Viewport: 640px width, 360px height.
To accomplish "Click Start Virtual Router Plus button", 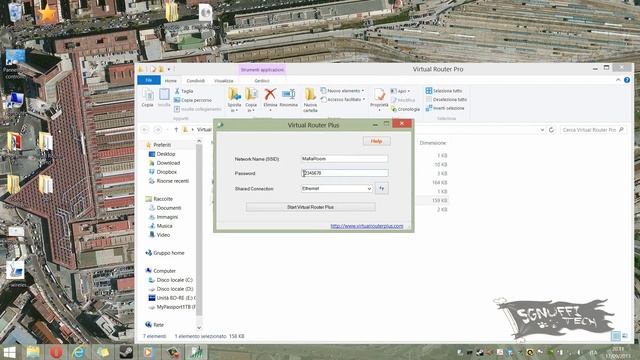I will (310, 207).
